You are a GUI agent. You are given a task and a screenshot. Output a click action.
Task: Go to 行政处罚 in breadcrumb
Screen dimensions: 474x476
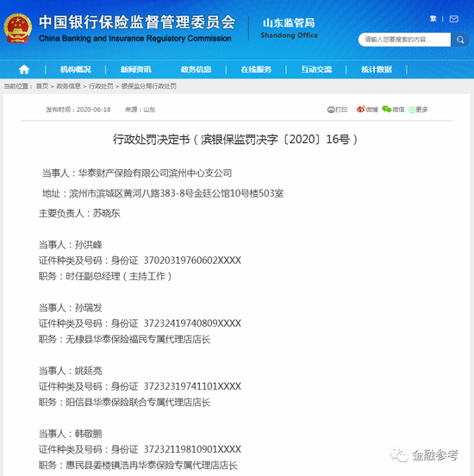point(101,86)
